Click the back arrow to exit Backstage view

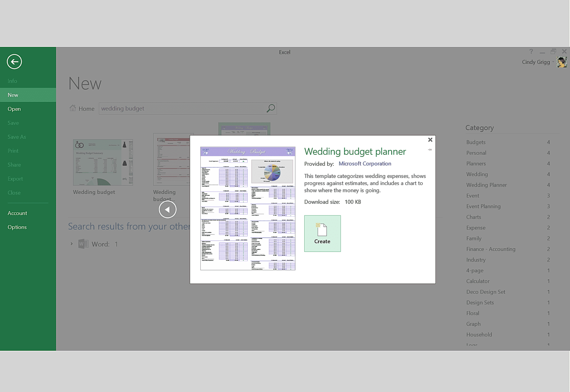pyautogui.click(x=14, y=61)
